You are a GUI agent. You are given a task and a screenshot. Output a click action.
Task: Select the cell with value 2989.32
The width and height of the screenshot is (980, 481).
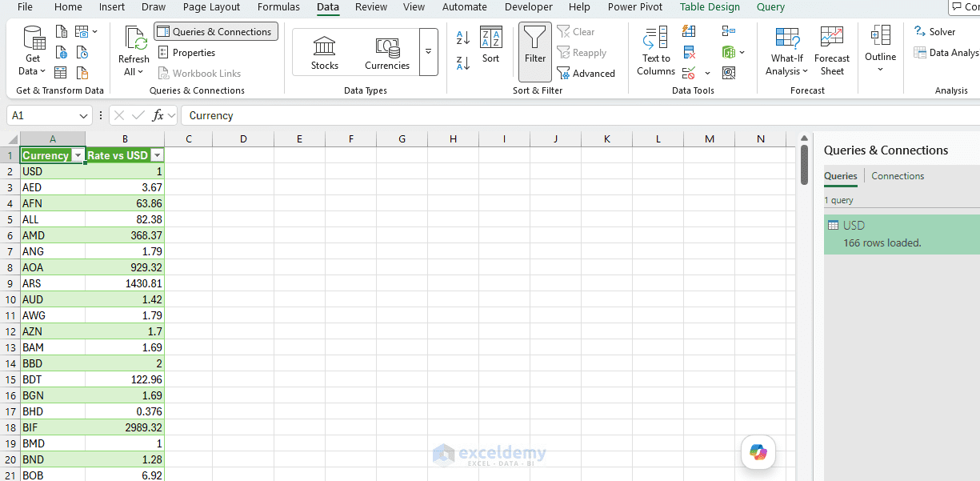pyautogui.click(x=125, y=427)
